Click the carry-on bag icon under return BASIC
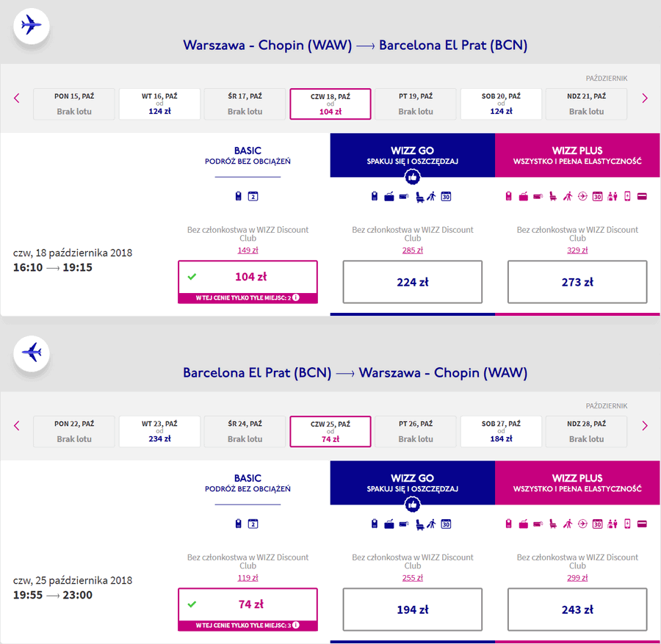Image resolution: width=661 pixels, height=644 pixels. click(238, 524)
